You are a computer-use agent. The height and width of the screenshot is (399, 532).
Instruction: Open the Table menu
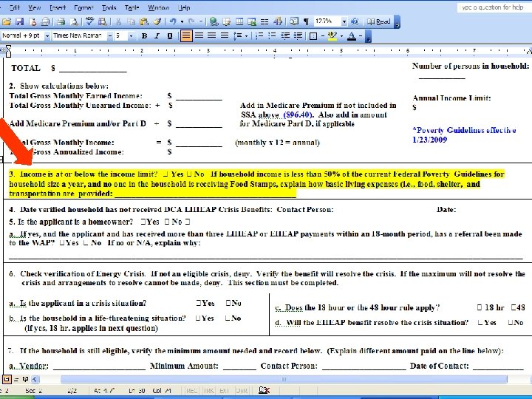click(x=132, y=7)
